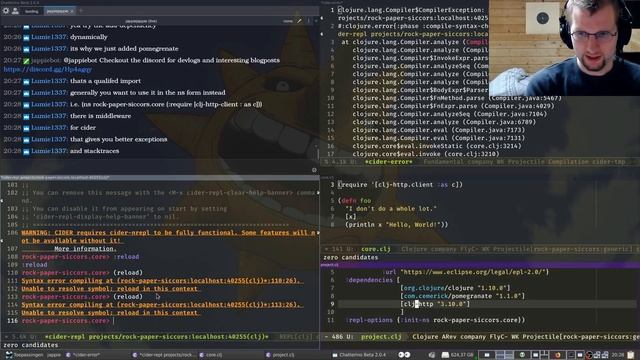Switch to *cider-error* window in taskbar
Screen dimensions: 640x360
click(x=83, y=355)
